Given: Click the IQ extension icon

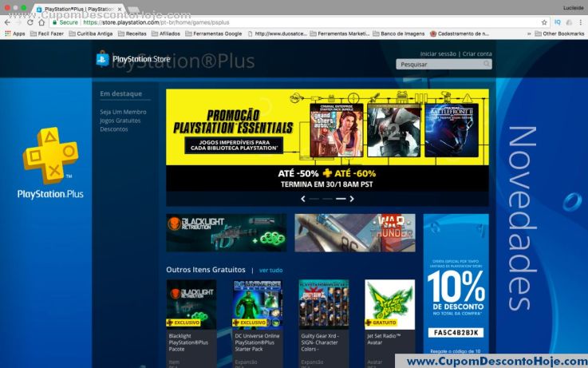Looking at the screenshot, I should 557,22.
